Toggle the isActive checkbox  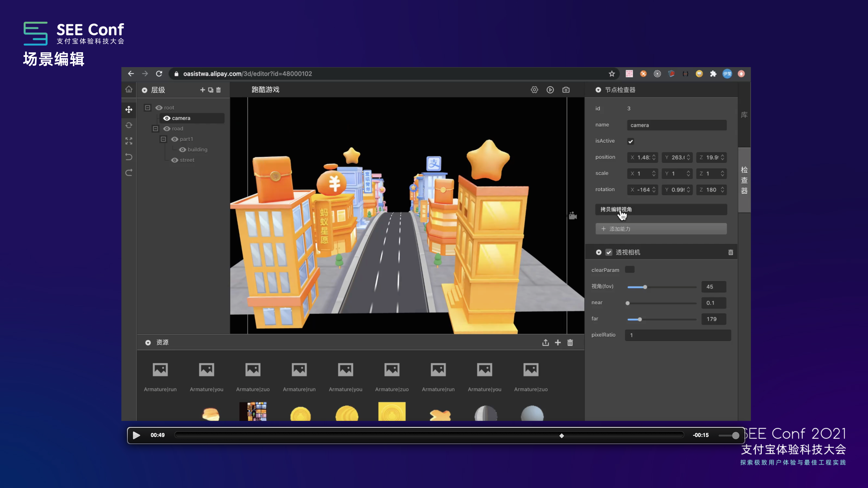click(630, 141)
